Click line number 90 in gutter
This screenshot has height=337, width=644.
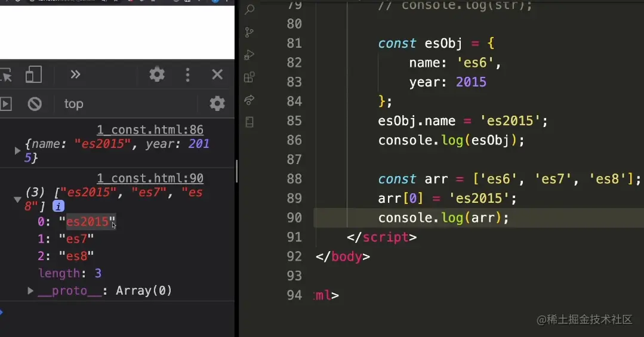tap(294, 218)
